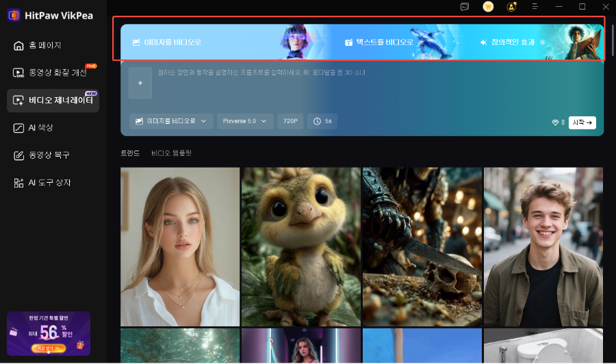Open the baby bird creature thumbnail
Viewport: 616px width, 364px height.
[x=301, y=246]
